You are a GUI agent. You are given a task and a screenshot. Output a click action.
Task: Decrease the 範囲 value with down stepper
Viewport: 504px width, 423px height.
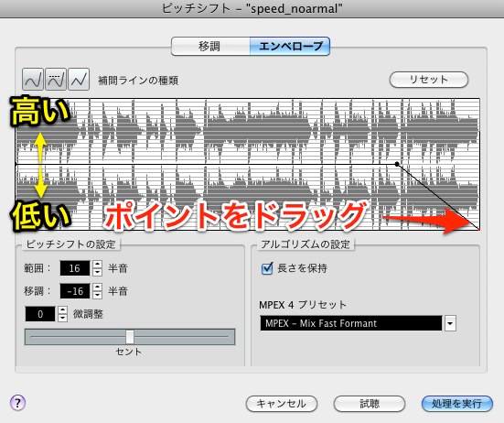tap(97, 272)
